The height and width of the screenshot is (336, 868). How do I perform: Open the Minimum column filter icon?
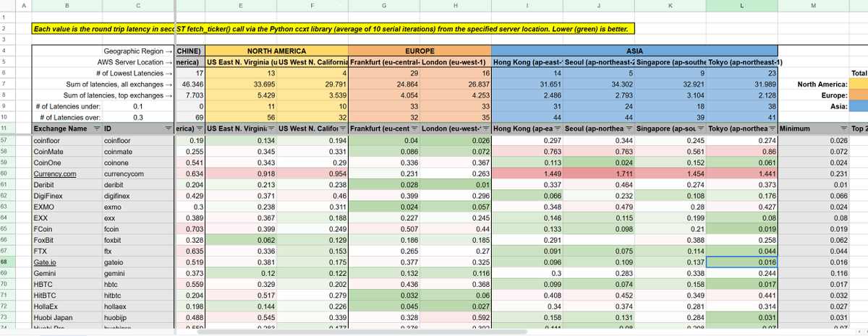pos(843,128)
